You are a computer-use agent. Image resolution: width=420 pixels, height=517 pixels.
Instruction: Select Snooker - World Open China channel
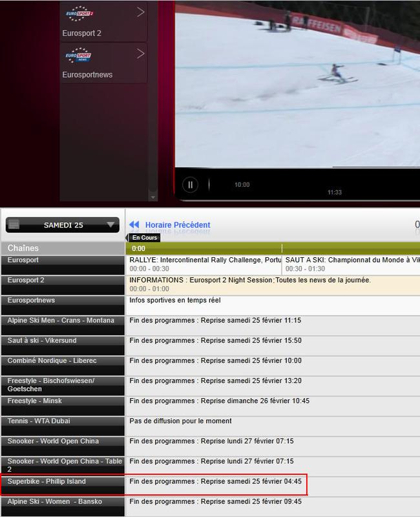(x=63, y=446)
